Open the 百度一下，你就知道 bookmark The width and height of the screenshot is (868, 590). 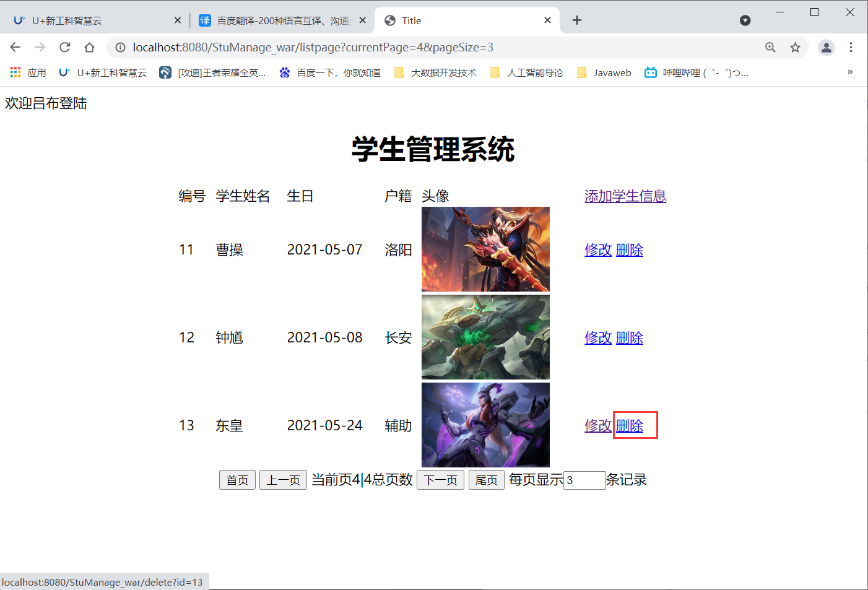[330, 72]
